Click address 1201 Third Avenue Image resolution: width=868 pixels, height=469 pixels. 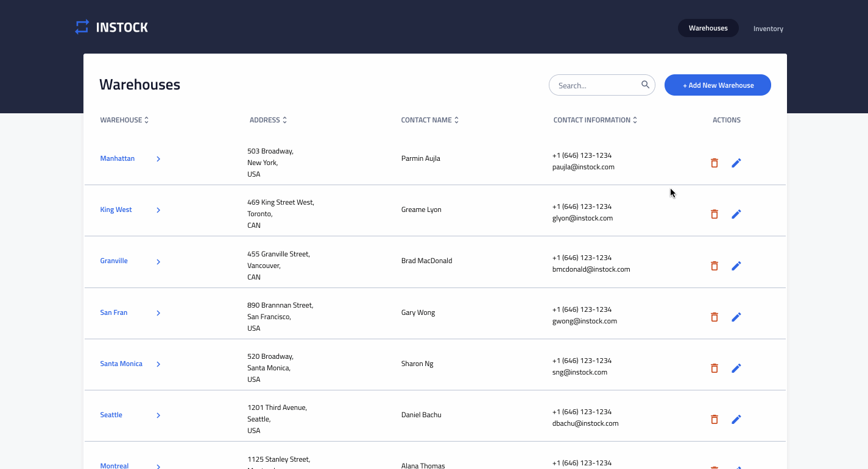(277, 407)
